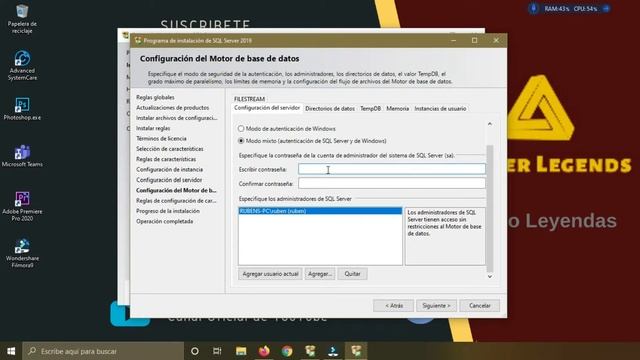Switch to active SQL Server setup taskbar icon
The image size is (640, 360).
[x=356, y=351]
